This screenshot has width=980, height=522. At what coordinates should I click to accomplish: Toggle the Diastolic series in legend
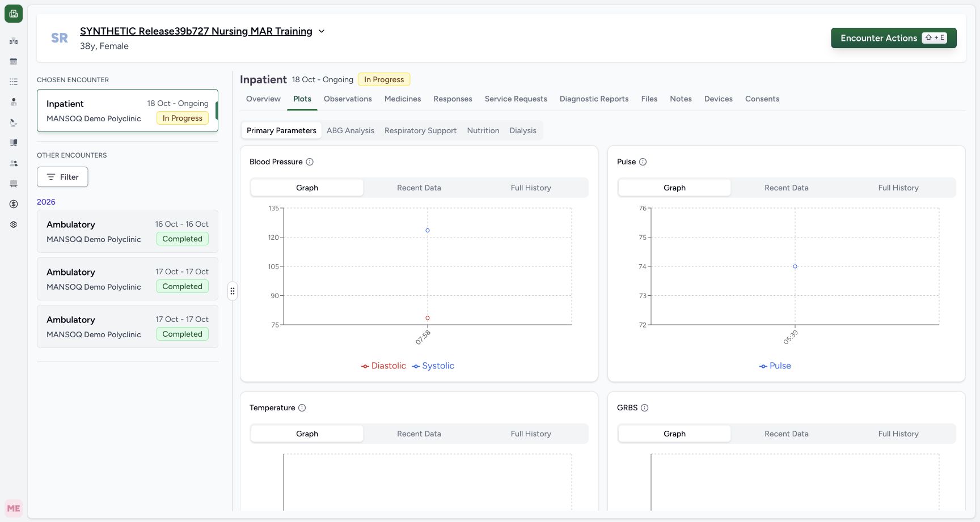[383, 366]
